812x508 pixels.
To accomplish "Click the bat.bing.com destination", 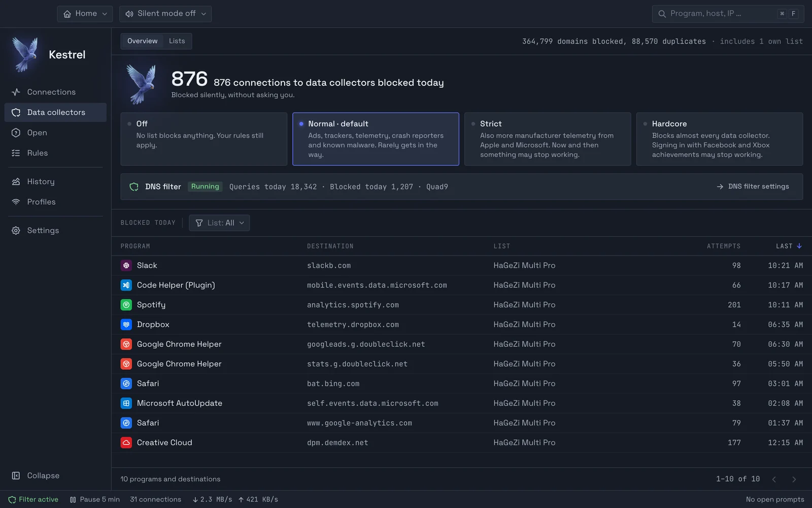I will 333,384.
